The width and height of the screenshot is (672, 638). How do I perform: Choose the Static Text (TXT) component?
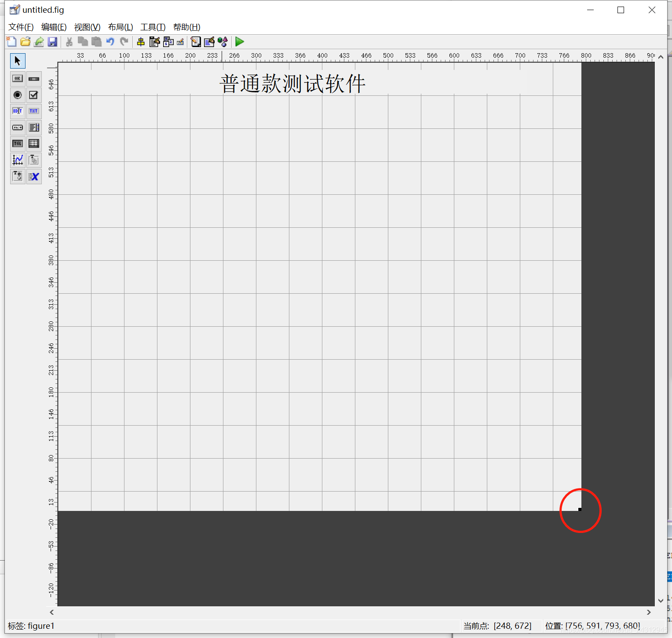pos(34,111)
